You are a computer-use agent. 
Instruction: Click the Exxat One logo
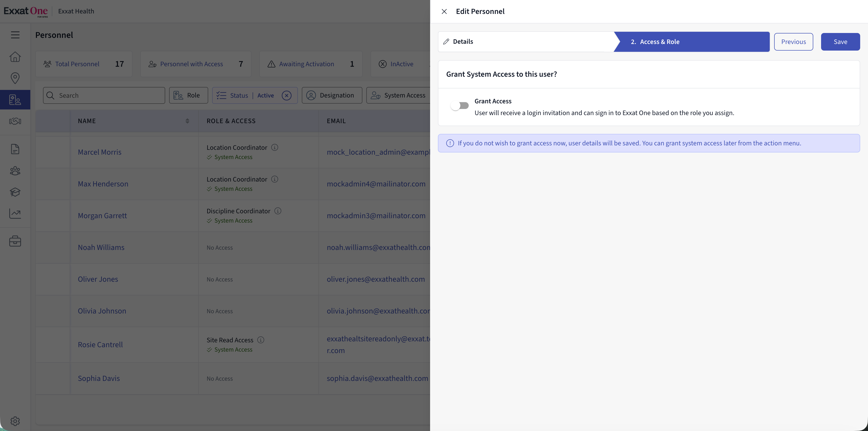click(x=26, y=11)
